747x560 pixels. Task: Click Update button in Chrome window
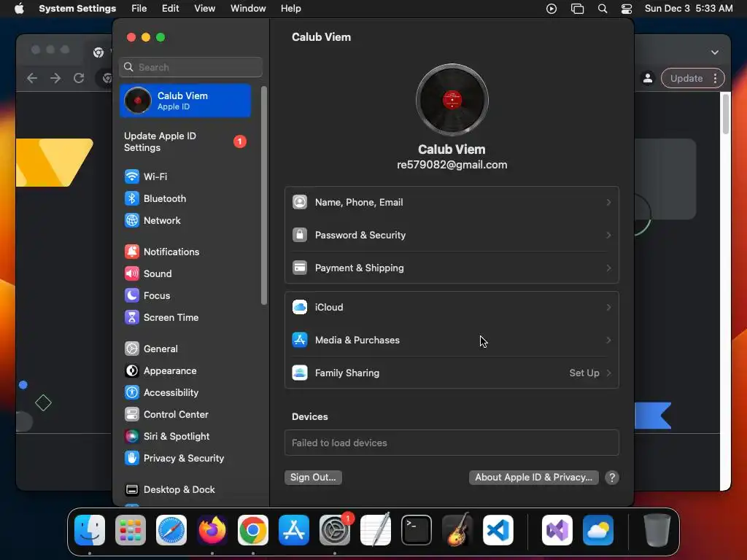click(686, 78)
